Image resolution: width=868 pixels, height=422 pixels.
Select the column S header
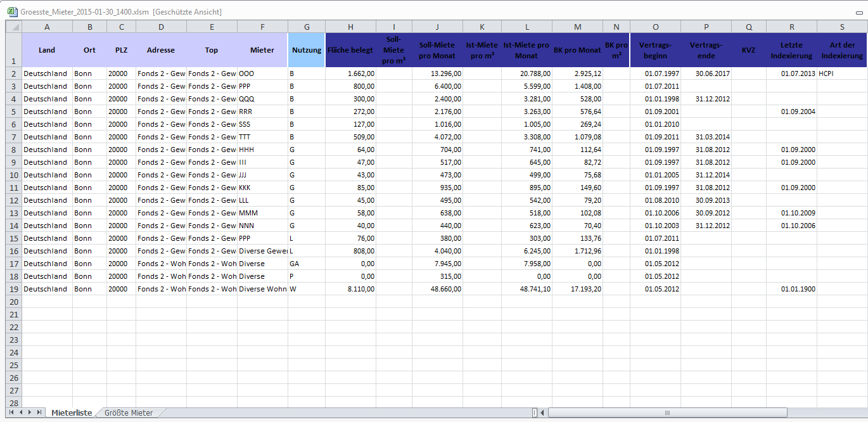[842, 27]
